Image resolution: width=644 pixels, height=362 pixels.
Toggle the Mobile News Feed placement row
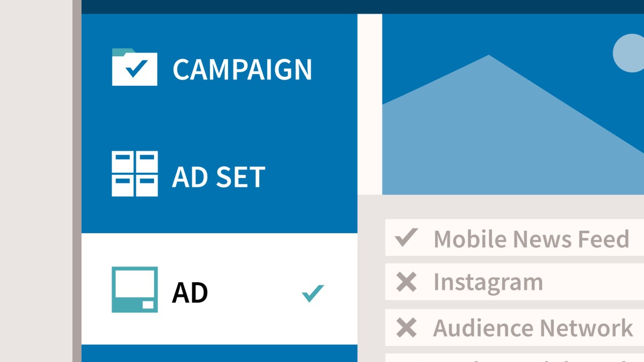[515, 237]
